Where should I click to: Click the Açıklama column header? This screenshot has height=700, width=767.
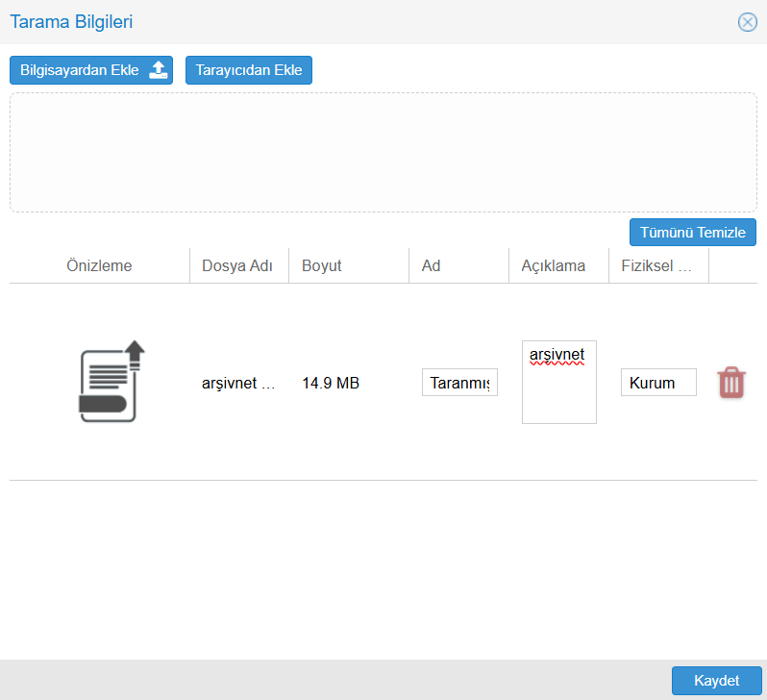553,266
